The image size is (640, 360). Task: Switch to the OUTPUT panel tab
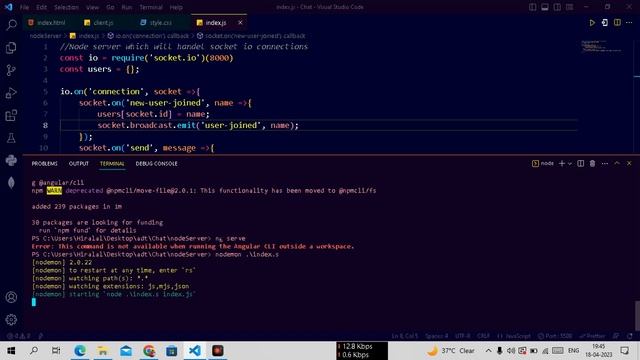coord(79,164)
